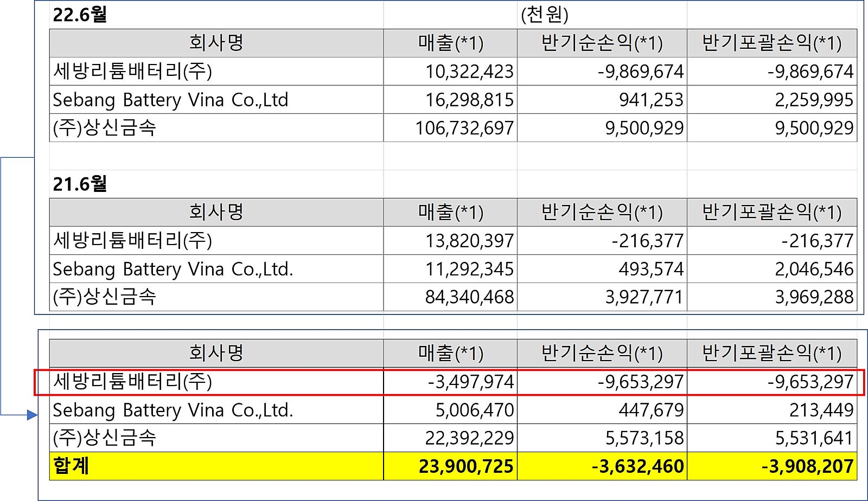Select the 22.6월 period heading

(x=80, y=15)
